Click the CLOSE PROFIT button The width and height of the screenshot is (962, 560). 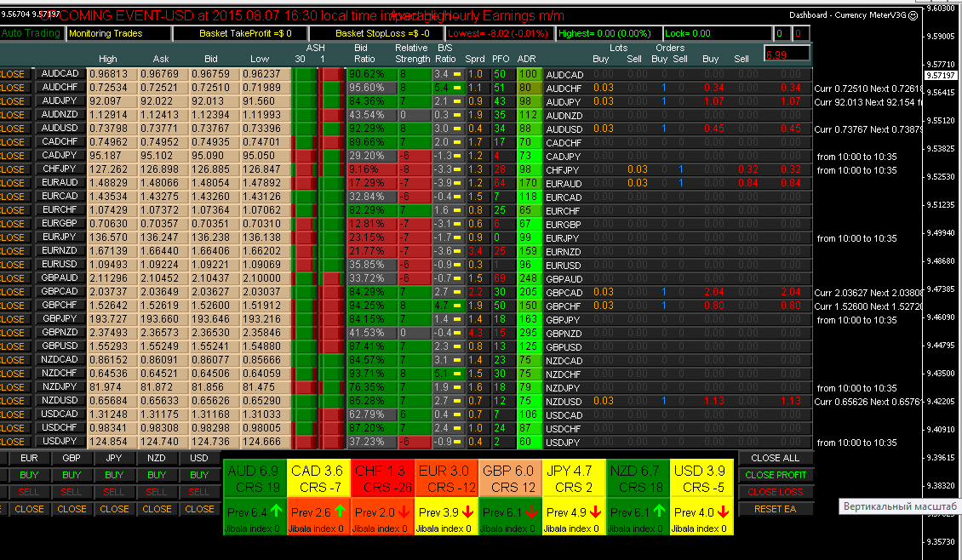click(776, 475)
